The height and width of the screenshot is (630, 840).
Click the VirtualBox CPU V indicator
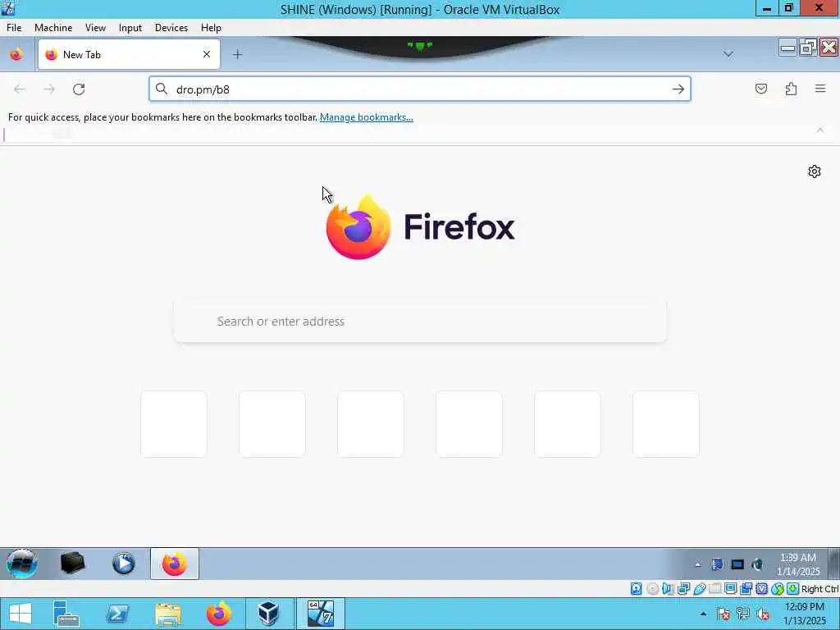click(761, 589)
